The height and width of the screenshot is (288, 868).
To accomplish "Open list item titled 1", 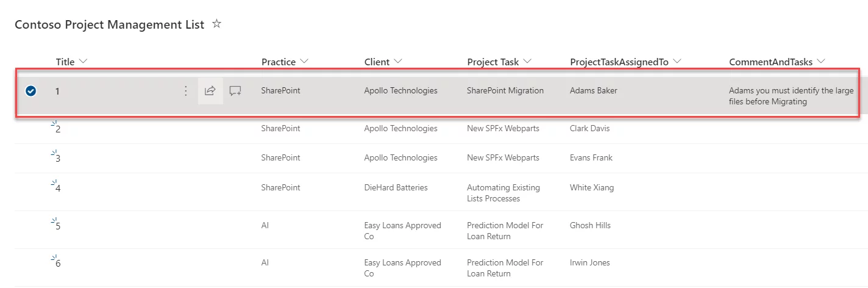I will (58, 92).
